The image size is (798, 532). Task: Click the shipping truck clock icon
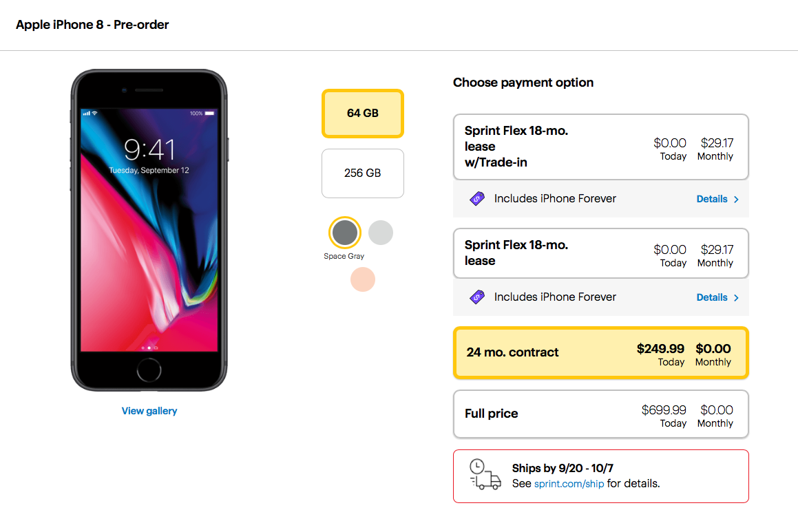[485, 475]
